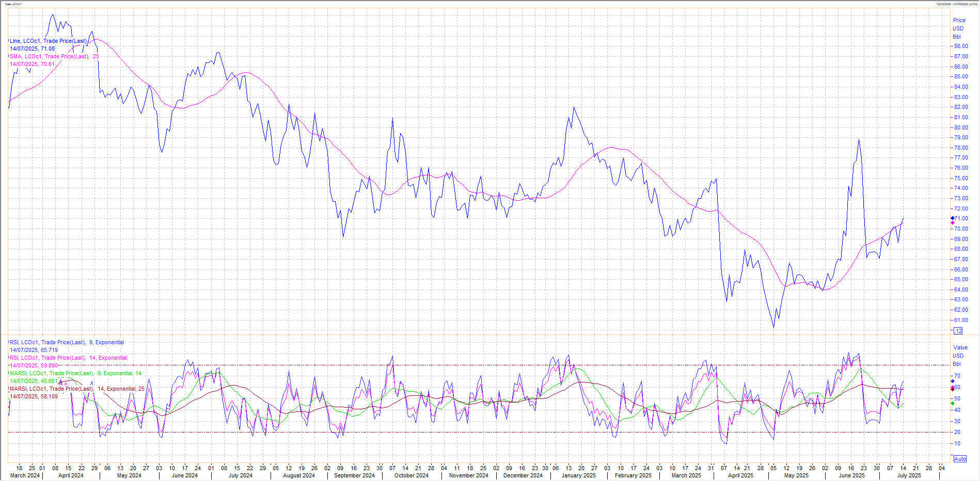Viewport: 980px width, 481px height.
Task: Click the March 2024 month label
Action: (x=25, y=475)
